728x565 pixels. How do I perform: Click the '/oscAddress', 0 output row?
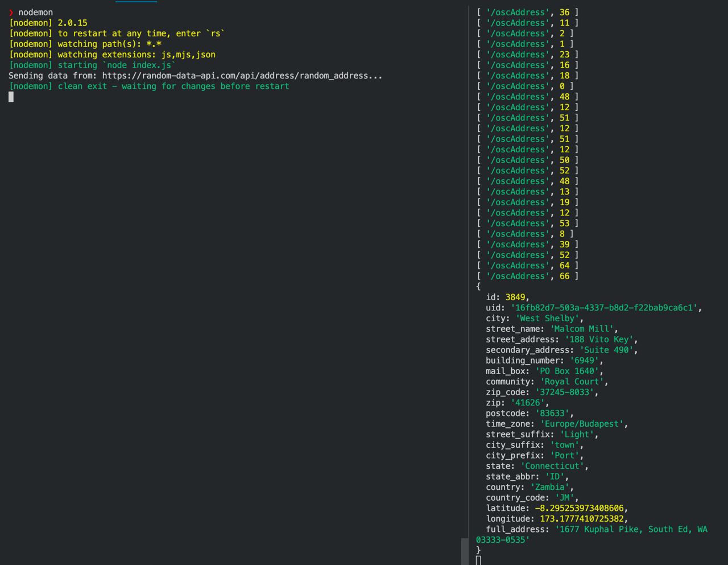[525, 86]
